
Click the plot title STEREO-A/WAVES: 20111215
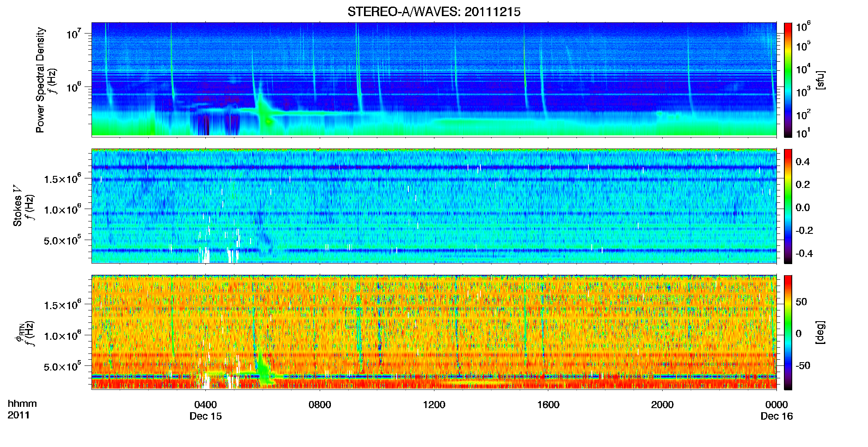[434, 12]
